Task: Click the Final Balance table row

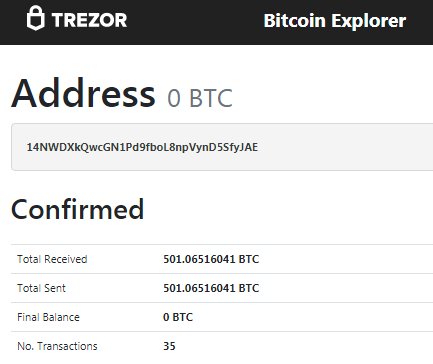Action: coord(222,317)
